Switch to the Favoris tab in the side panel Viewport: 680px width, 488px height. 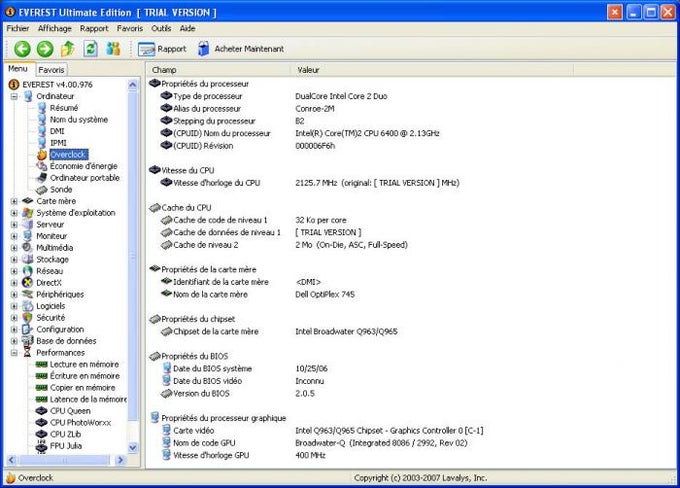click(x=51, y=70)
